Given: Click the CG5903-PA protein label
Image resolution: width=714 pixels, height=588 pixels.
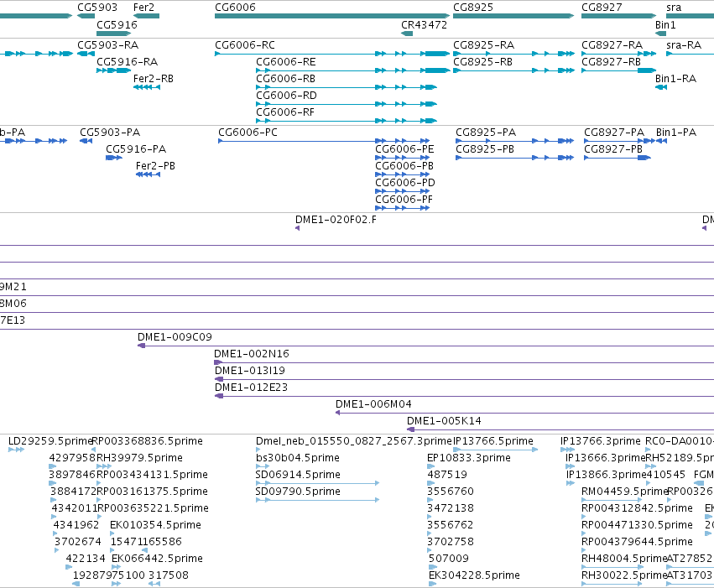Looking at the screenshot, I should click(x=110, y=133).
